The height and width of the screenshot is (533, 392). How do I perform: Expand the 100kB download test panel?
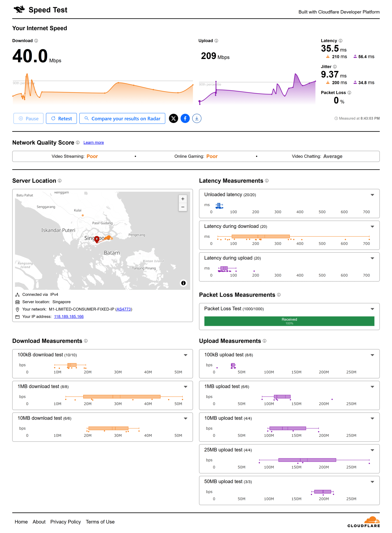pyautogui.click(x=185, y=355)
